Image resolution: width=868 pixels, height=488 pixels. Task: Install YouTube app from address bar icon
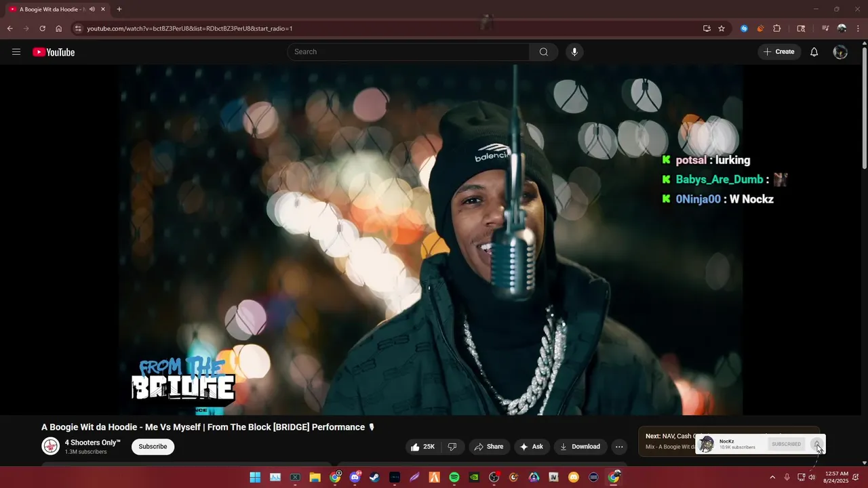click(707, 28)
